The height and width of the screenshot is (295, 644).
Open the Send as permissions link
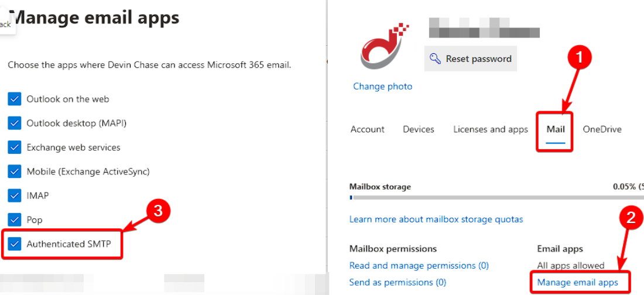pos(398,282)
